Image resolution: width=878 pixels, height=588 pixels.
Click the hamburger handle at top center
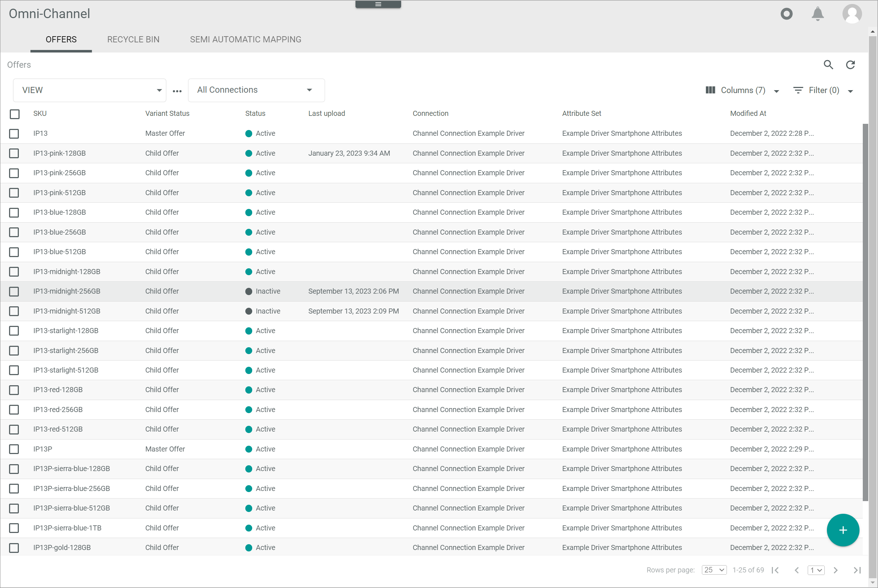click(378, 4)
